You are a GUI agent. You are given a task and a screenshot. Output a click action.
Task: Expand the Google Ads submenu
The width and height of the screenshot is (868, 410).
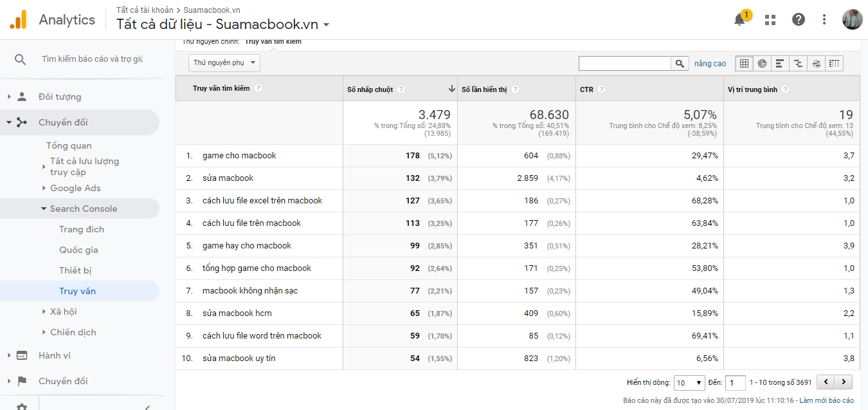pos(44,188)
